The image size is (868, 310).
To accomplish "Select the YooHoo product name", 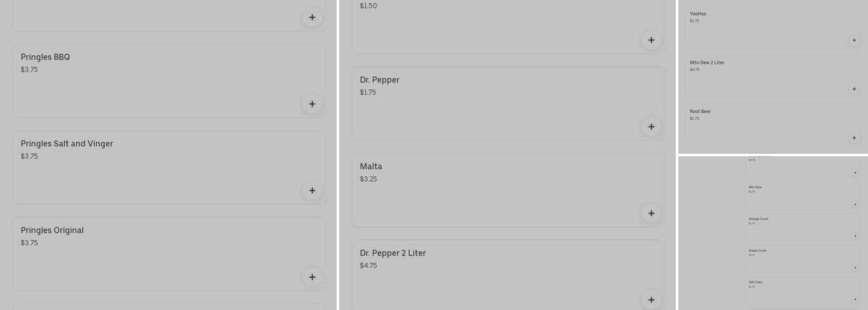I will [x=697, y=14].
